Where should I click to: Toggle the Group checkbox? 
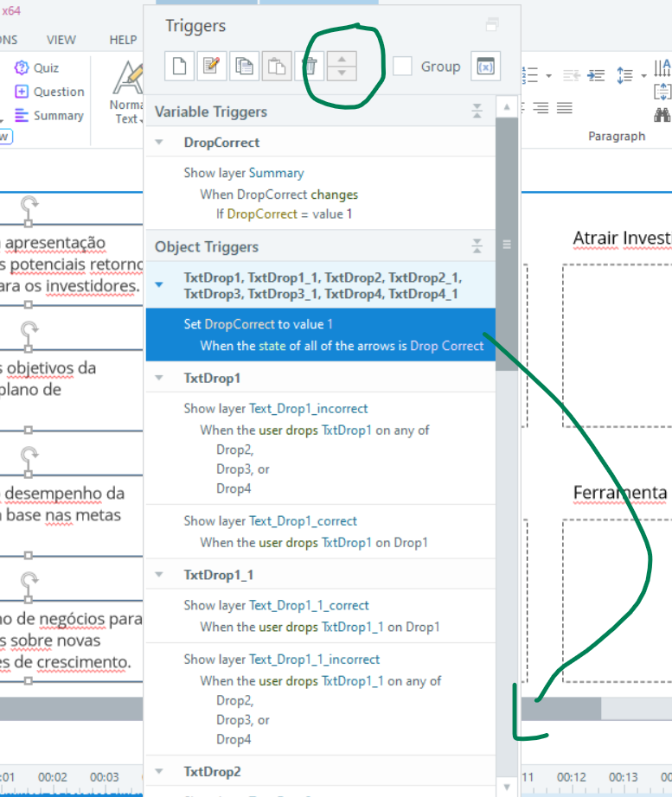tap(402, 67)
